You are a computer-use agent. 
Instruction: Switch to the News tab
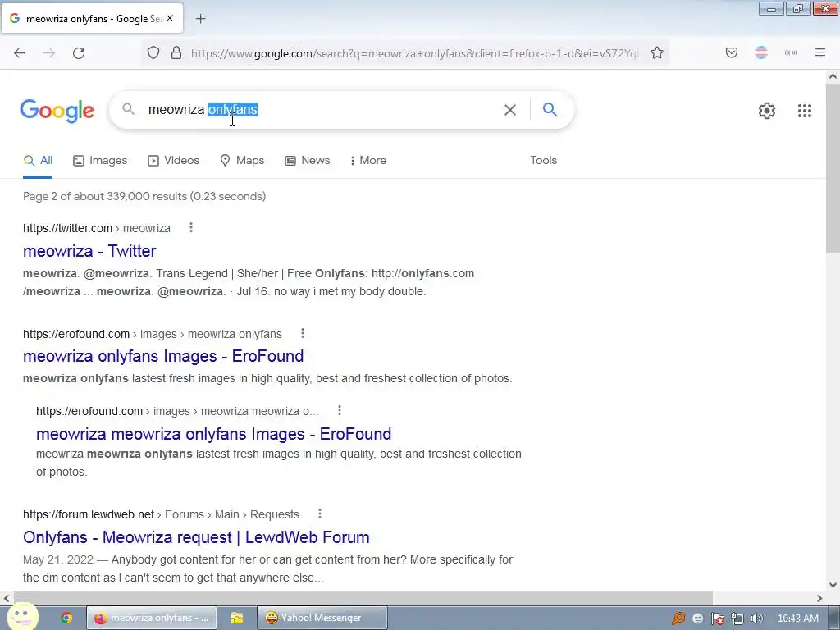[x=308, y=160]
